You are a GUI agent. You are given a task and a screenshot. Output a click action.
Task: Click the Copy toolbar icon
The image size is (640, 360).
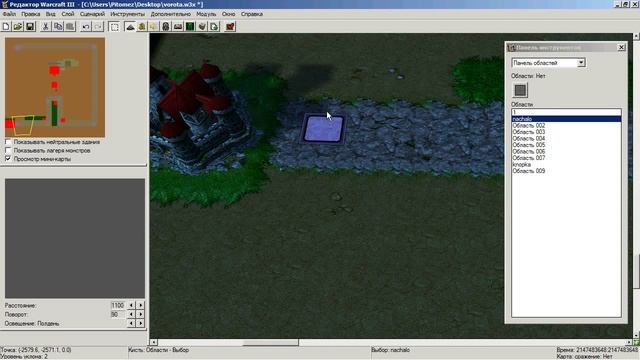click(x=58, y=27)
